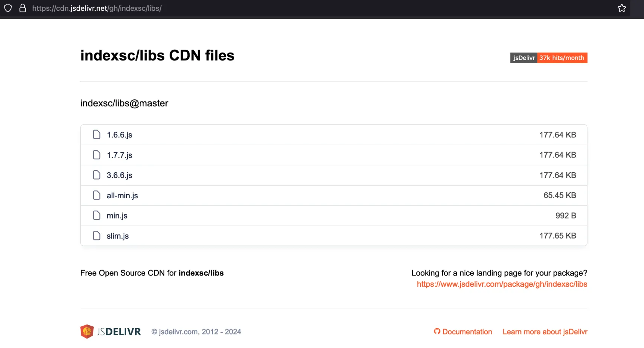Click the padlock site security icon

pyautogui.click(x=23, y=8)
